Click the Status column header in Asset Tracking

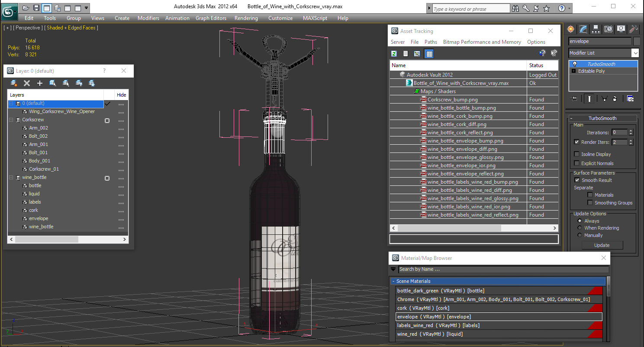pyautogui.click(x=543, y=65)
